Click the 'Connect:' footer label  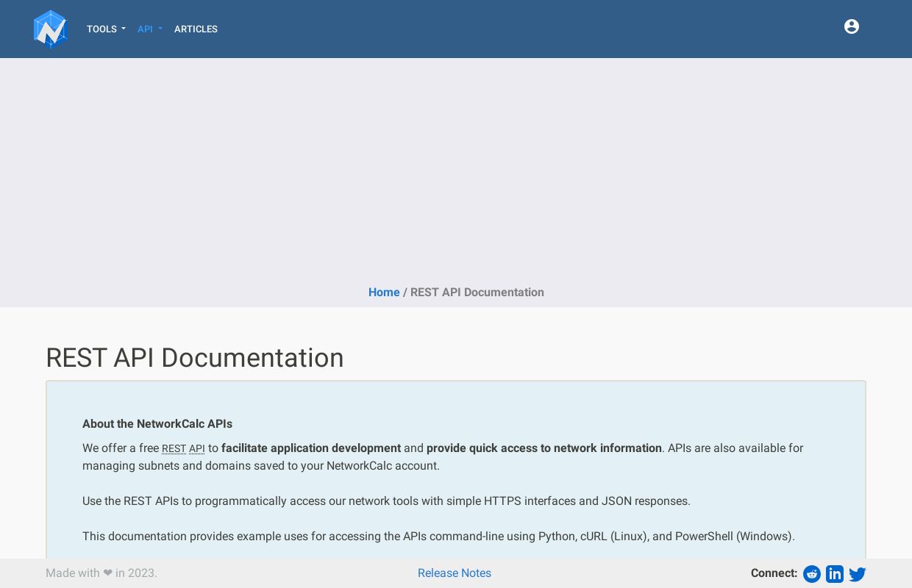774,573
